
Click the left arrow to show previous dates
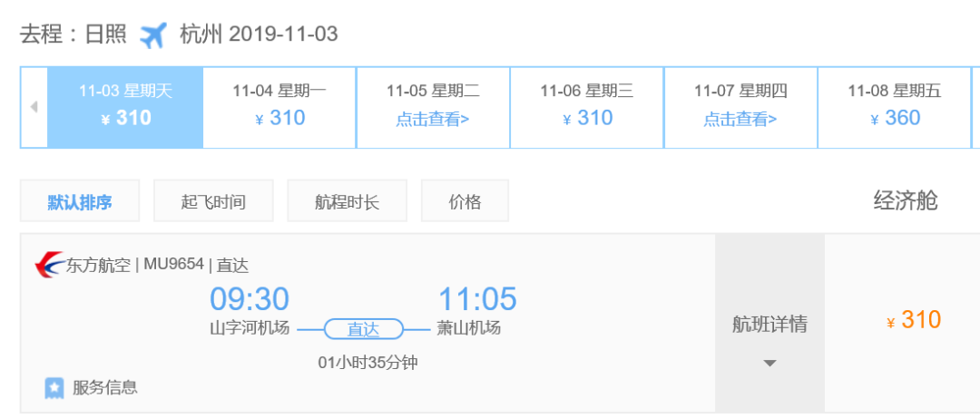(x=34, y=107)
